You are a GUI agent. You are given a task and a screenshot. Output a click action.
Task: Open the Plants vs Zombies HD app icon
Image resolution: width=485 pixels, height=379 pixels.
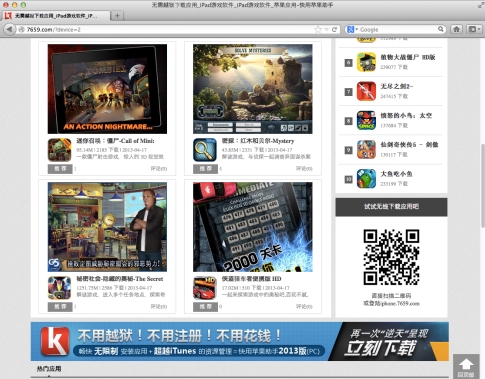366,62
